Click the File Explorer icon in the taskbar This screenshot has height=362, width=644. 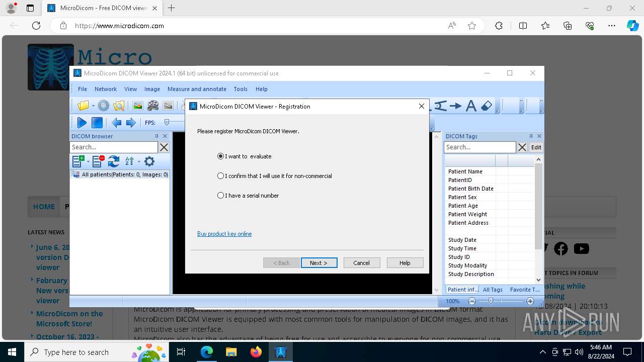click(x=231, y=352)
